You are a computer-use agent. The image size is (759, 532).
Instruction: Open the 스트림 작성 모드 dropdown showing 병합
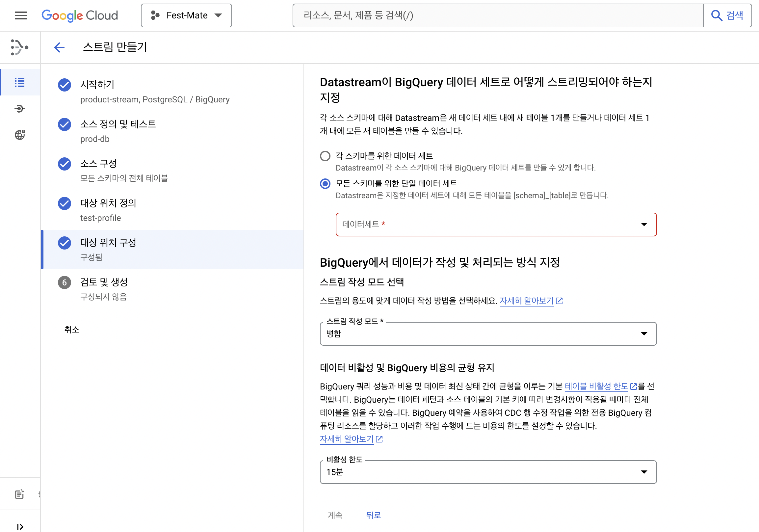(x=488, y=333)
